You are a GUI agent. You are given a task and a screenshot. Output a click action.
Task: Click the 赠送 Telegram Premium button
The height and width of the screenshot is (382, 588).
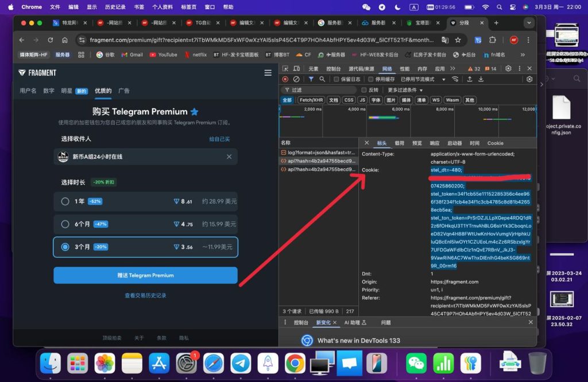click(145, 275)
